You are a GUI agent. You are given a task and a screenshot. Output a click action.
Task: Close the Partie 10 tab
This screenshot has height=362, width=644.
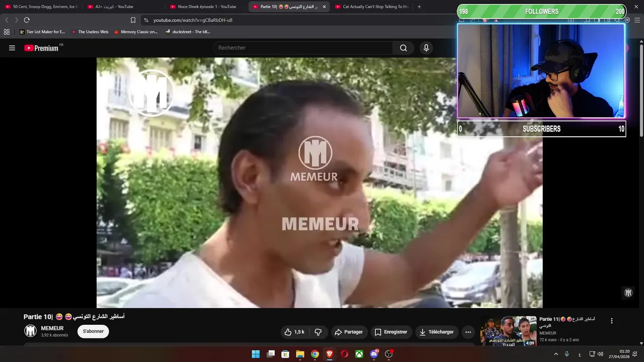coord(324,7)
